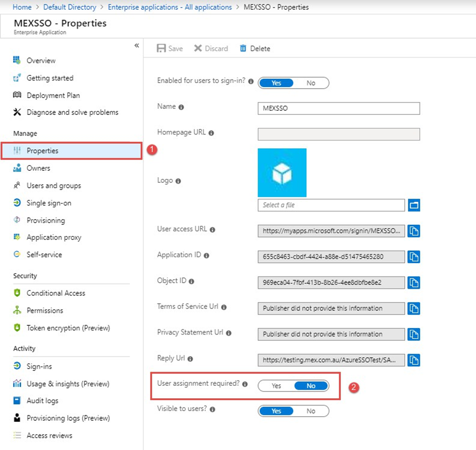Show info tooltip for Homepage URL
The width and height of the screenshot is (476, 450).
pos(211,133)
